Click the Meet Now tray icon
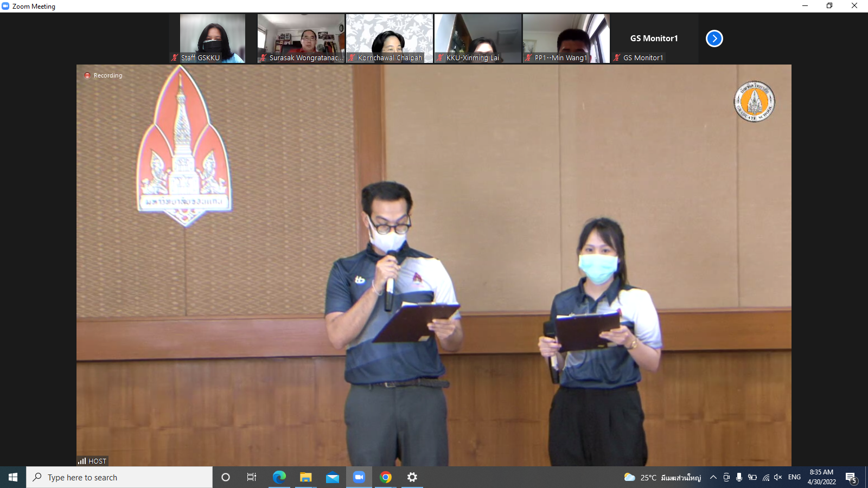 (726, 477)
